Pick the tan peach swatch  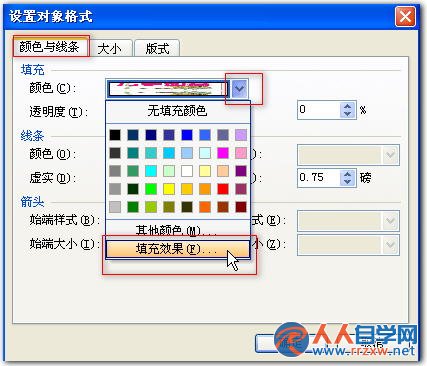click(223, 171)
